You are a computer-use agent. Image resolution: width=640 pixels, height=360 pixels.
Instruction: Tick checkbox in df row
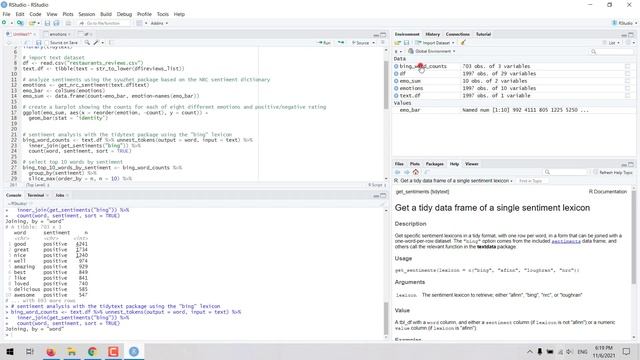point(628,73)
